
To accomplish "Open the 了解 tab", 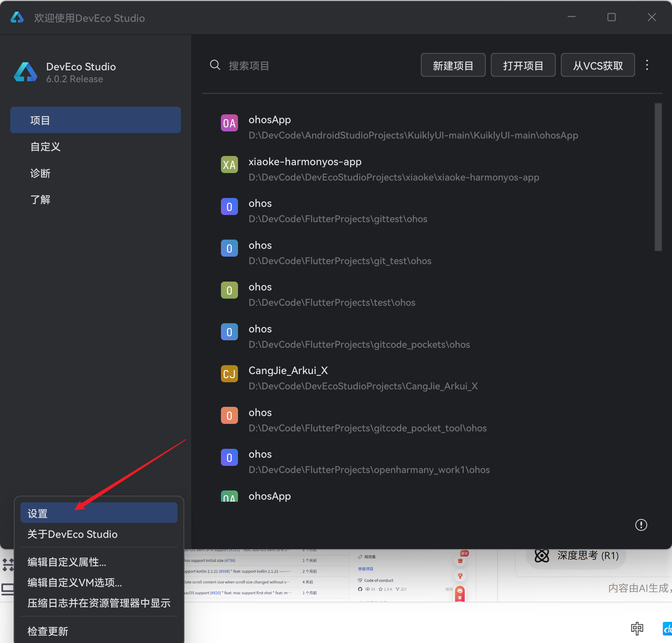I will coord(95,199).
